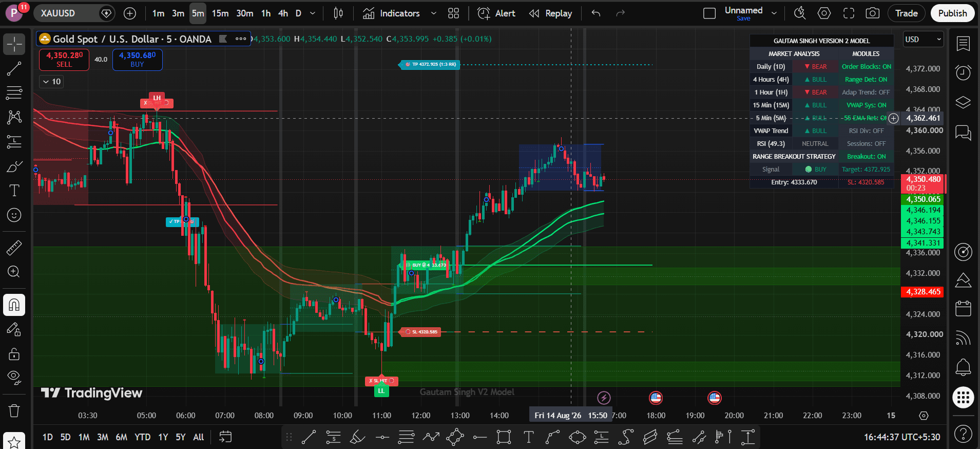Select the 5Y date range

pos(181,437)
